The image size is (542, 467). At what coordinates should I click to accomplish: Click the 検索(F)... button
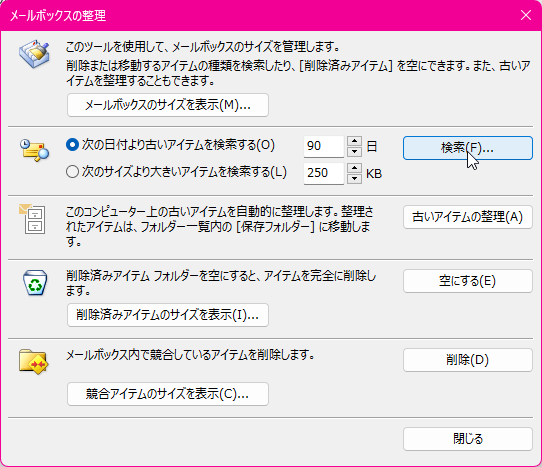coord(468,148)
